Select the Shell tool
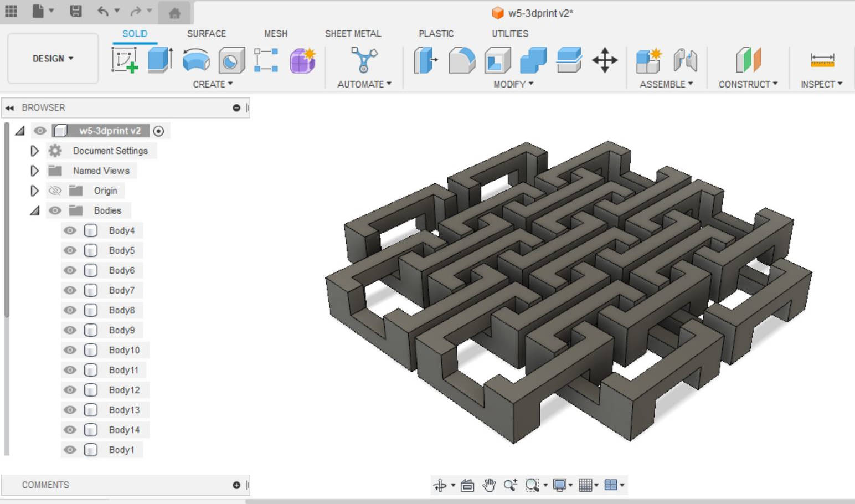 pyautogui.click(x=497, y=60)
